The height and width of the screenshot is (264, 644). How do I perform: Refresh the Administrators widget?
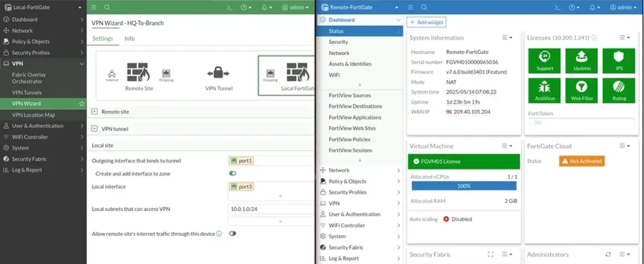[x=609, y=254]
